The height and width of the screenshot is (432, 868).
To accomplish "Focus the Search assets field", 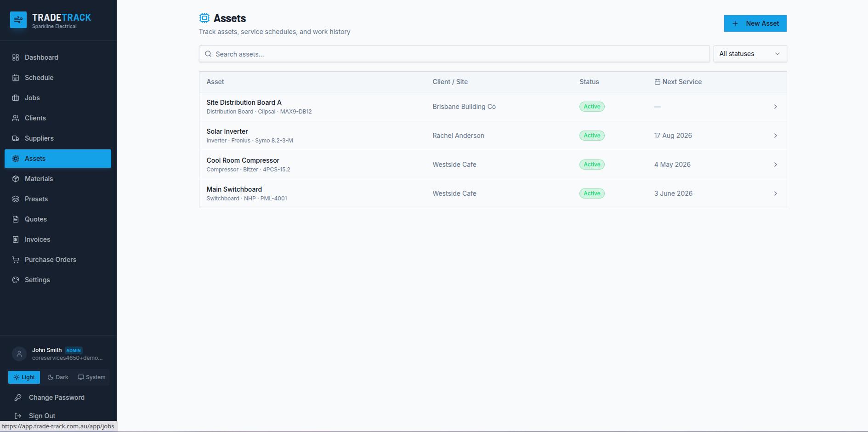I will (454, 54).
